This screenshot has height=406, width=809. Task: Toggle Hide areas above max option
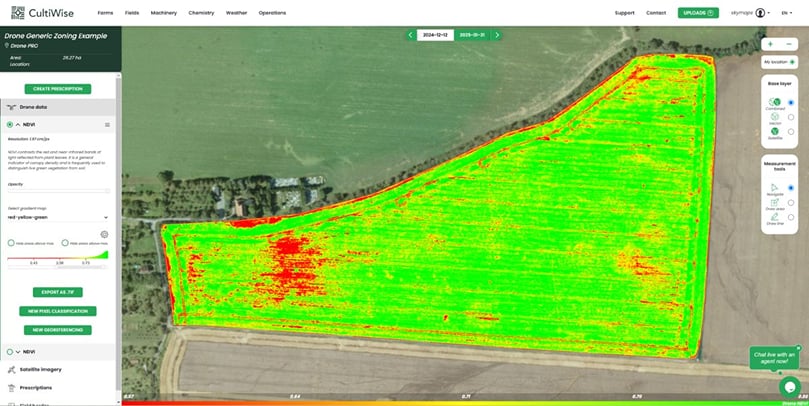tap(11, 242)
